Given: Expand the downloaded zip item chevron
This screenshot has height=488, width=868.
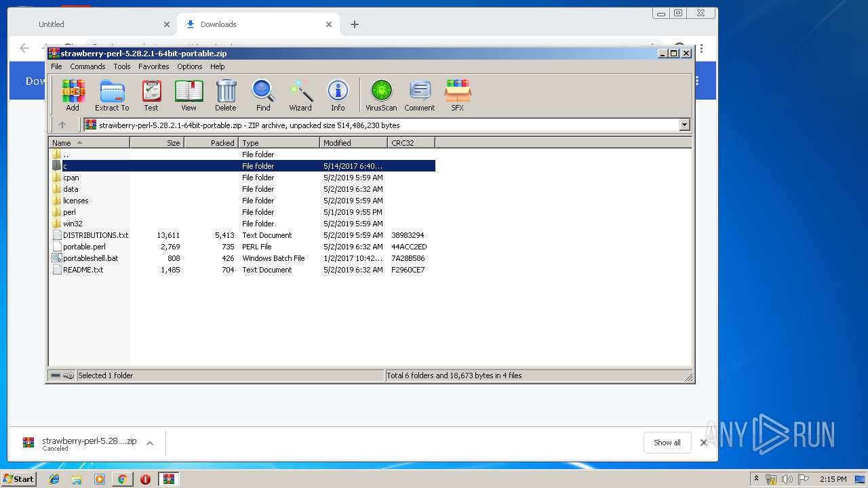Looking at the screenshot, I should pos(150,443).
